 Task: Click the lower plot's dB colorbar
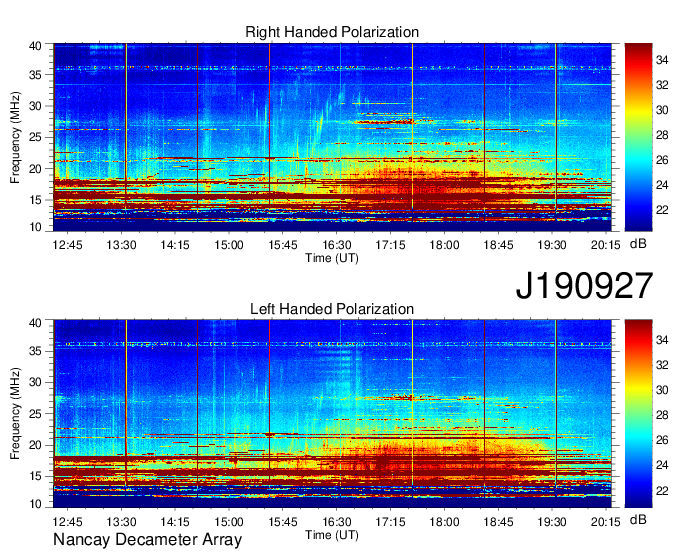638,414
